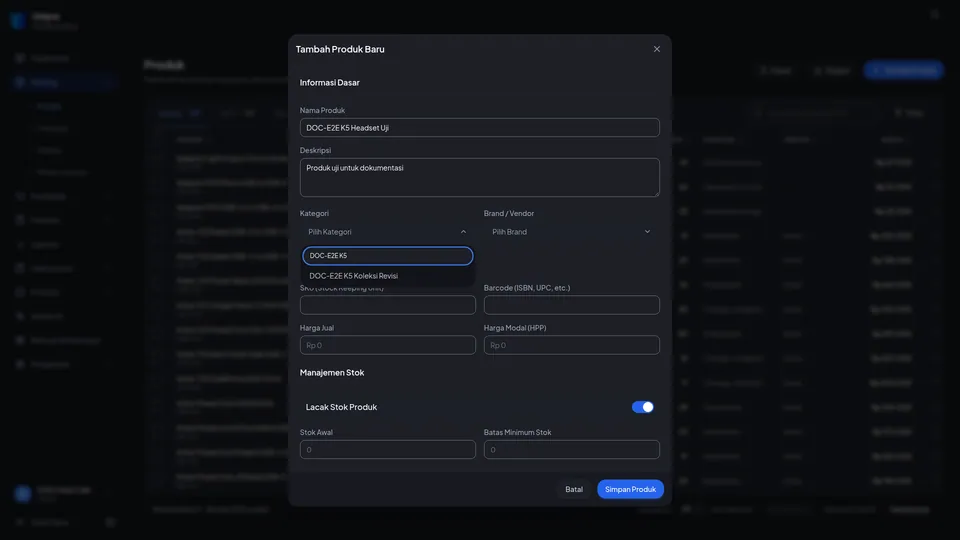Click into the Deskripsi text area
The image size is (960, 540).
479,178
